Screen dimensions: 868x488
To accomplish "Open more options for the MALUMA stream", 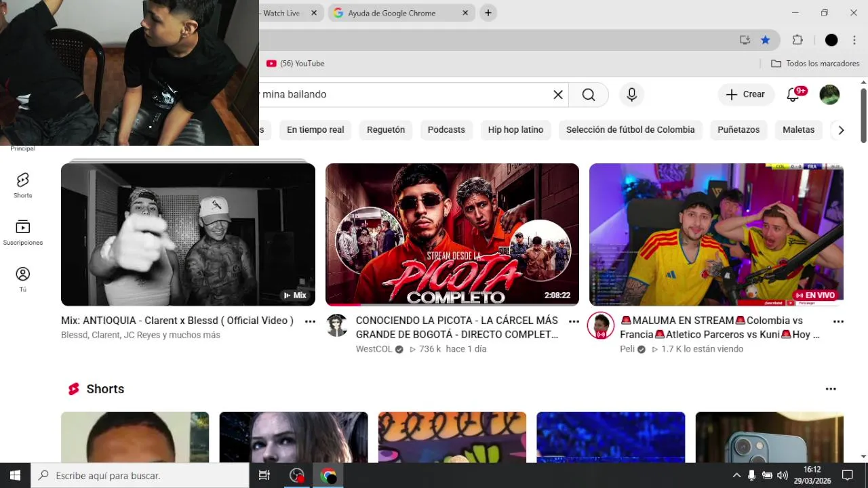I will coord(838,321).
